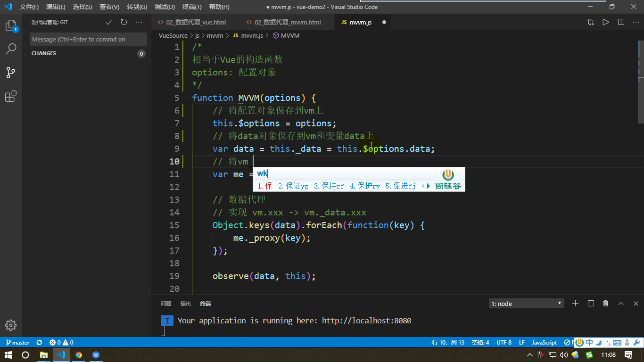This screenshot has width=644, height=362.
Task: Open the Extensions view
Action: point(11,96)
